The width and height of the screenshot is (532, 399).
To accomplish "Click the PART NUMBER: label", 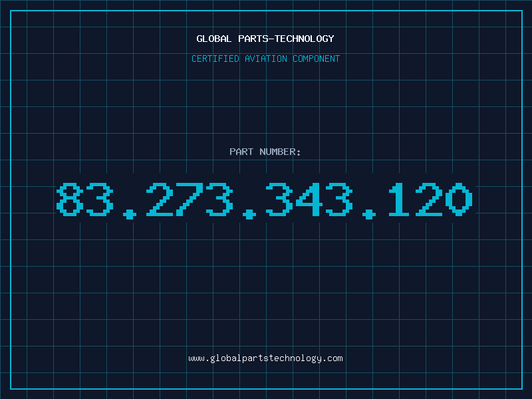I will (265, 152).
